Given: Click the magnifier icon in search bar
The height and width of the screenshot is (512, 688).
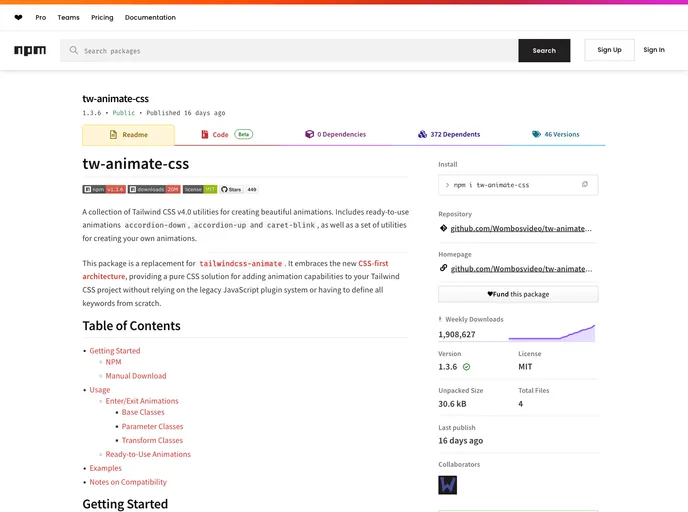Looking at the screenshot, I should [74, 50].
